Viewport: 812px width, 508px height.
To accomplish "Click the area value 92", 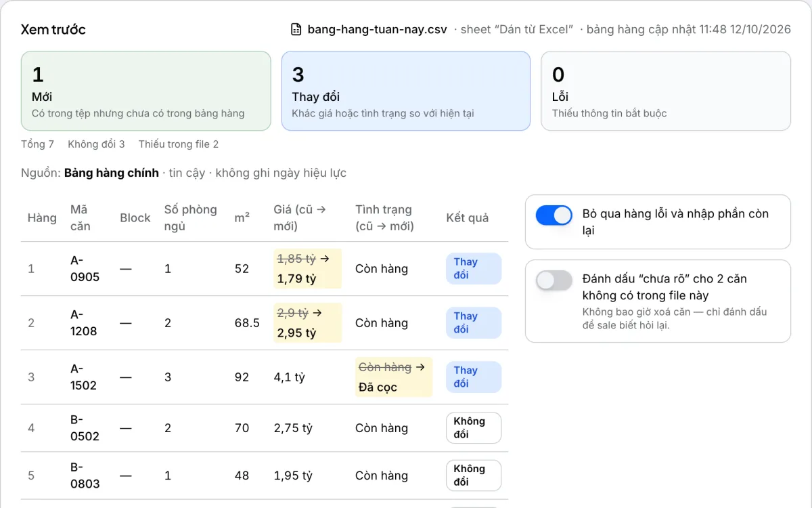I will 242,377.
